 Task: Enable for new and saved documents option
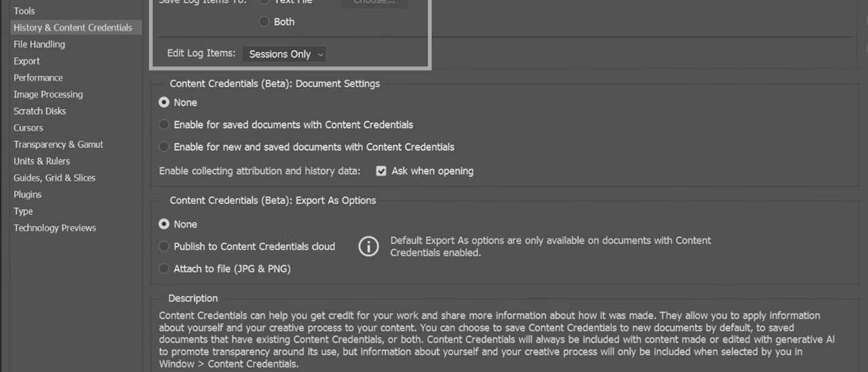pos(163,147)
